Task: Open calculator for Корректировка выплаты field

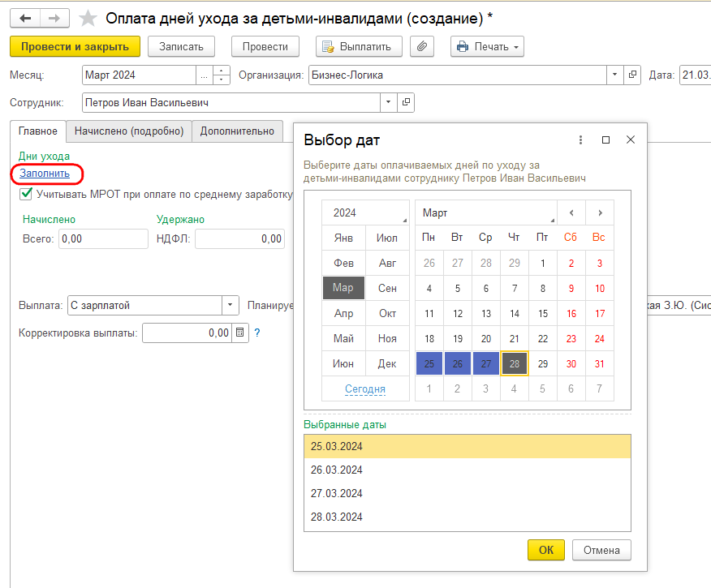Action: (x=240, y=333)
